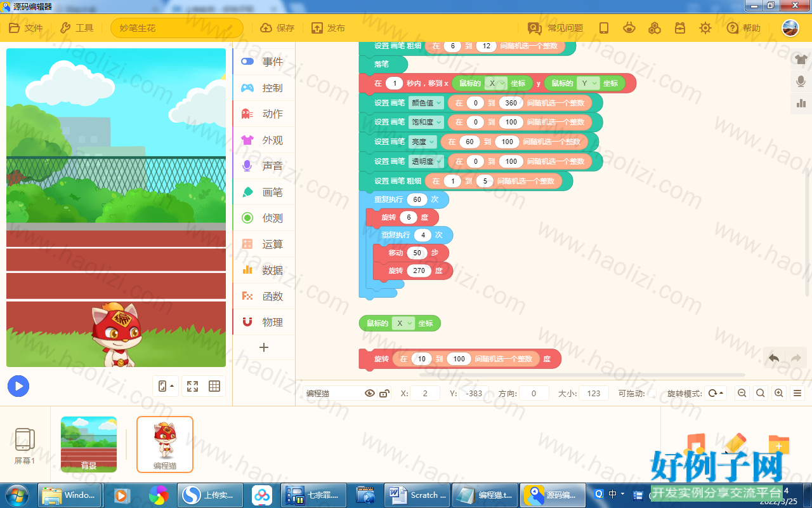The width and height of the screenshot is (812, 508).
Task: Add a new block category with plus
Action: [x=264, y=347]
